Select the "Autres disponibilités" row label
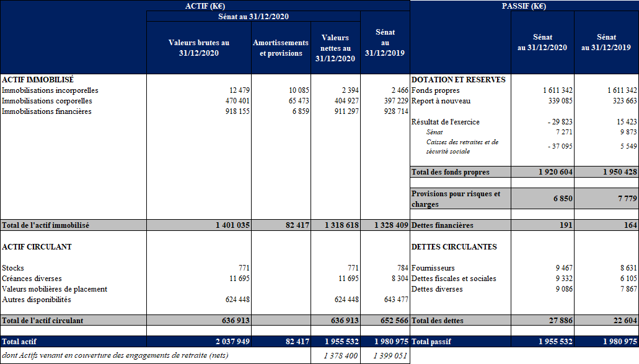The width and height of the screenshot is (639, 364). click(37, 300)
